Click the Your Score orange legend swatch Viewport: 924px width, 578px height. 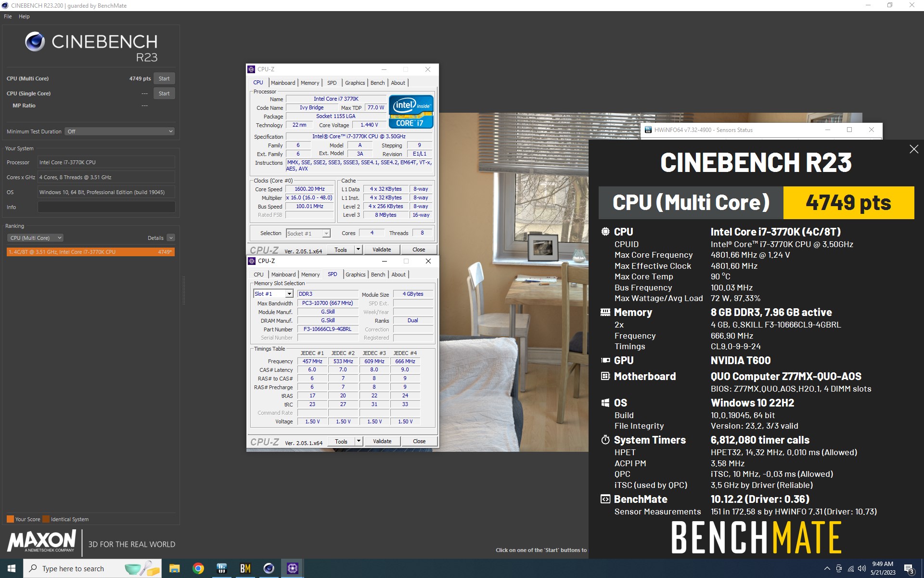(10, 519)
